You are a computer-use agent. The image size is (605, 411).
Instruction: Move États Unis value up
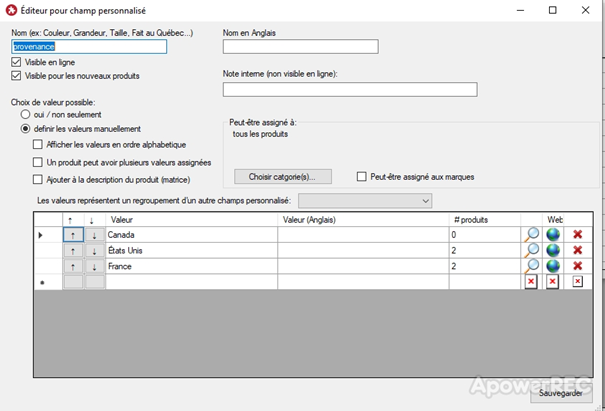73,250
